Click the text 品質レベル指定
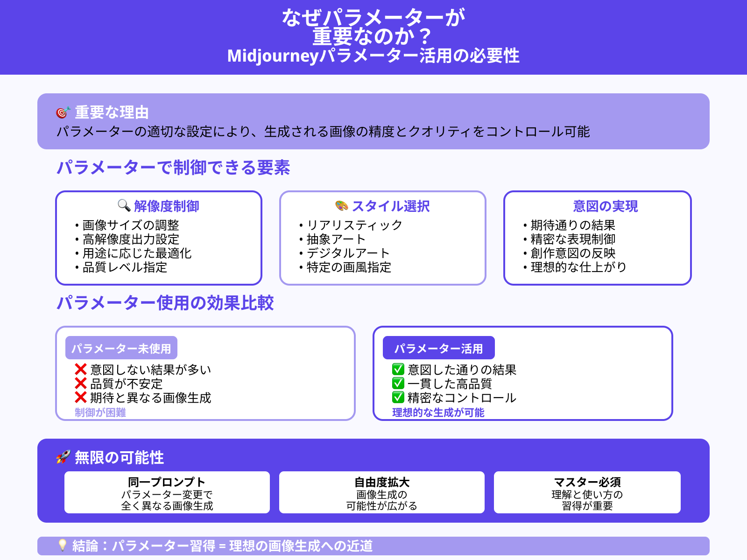 tap(125, 267)
